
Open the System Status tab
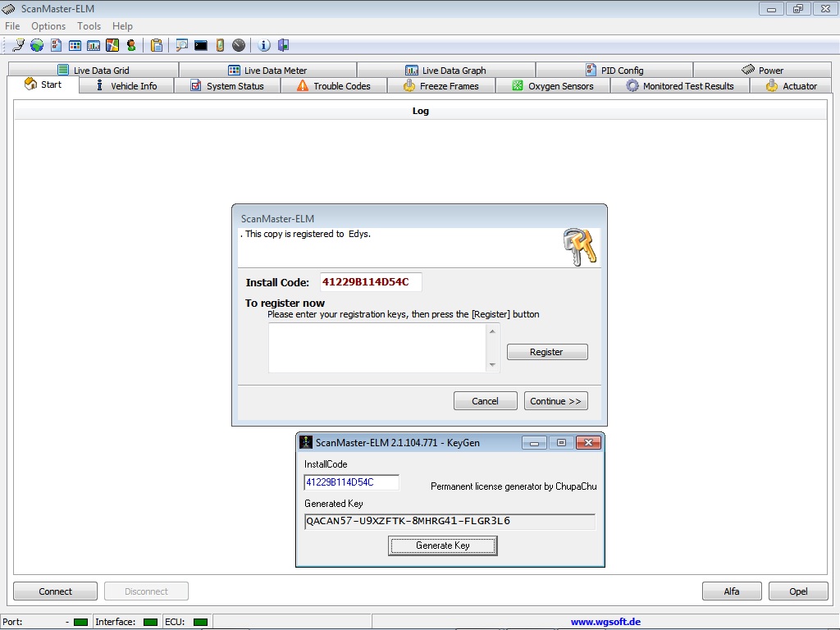coord(227,85)
